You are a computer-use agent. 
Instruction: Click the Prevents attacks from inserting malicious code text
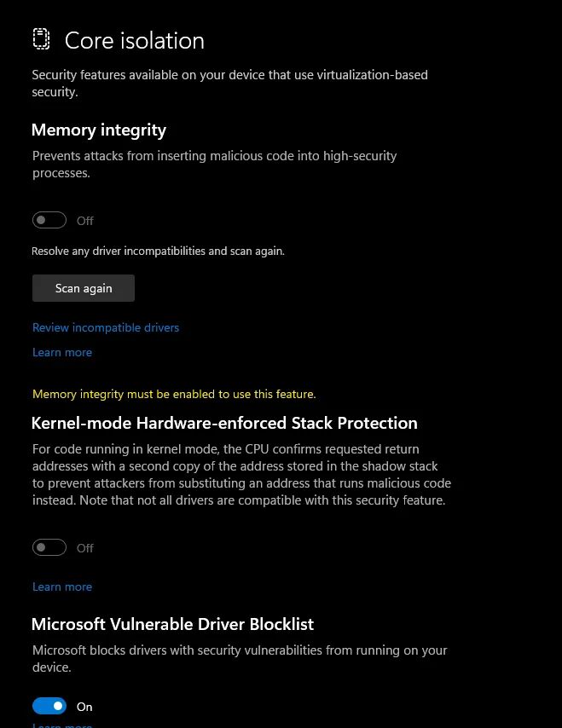tap(215, 165)
